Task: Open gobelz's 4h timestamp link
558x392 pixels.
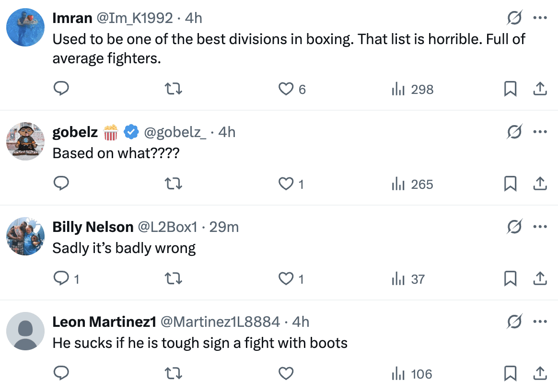Action: coord(227,132)
